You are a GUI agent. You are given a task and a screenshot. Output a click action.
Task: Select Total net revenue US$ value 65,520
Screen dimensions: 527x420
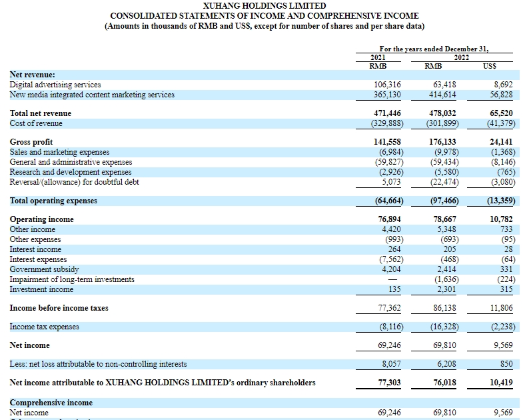point(501,113)
